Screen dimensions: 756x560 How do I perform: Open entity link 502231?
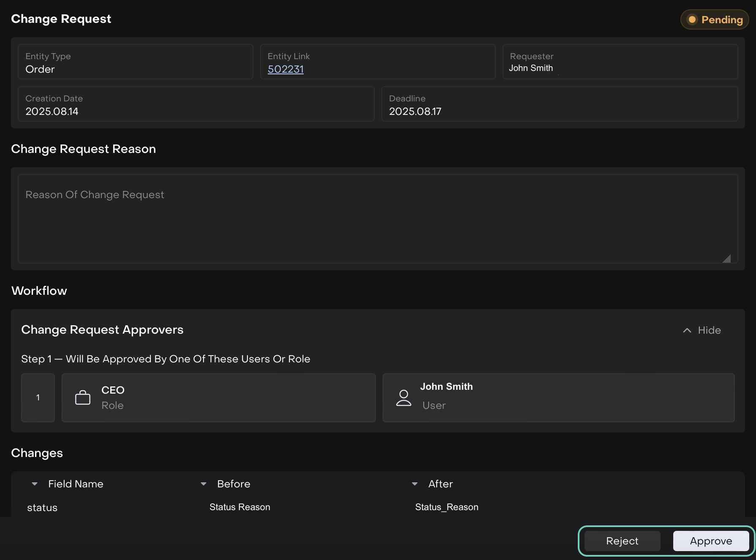click(286, 69)
